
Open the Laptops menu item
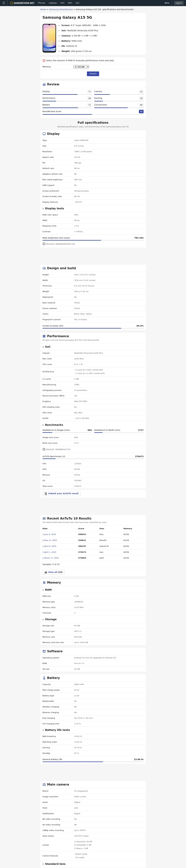[53, 3]
